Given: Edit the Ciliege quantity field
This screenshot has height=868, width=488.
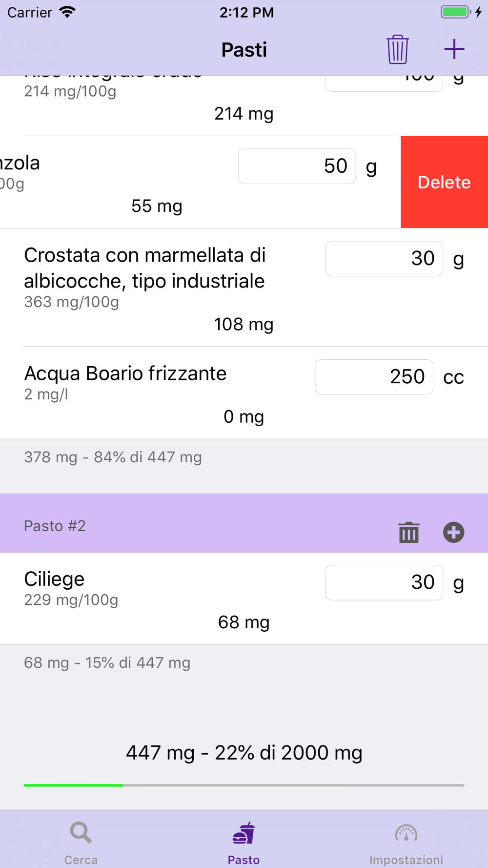Looking at the screenshot, I should click(x=384, y=582).
